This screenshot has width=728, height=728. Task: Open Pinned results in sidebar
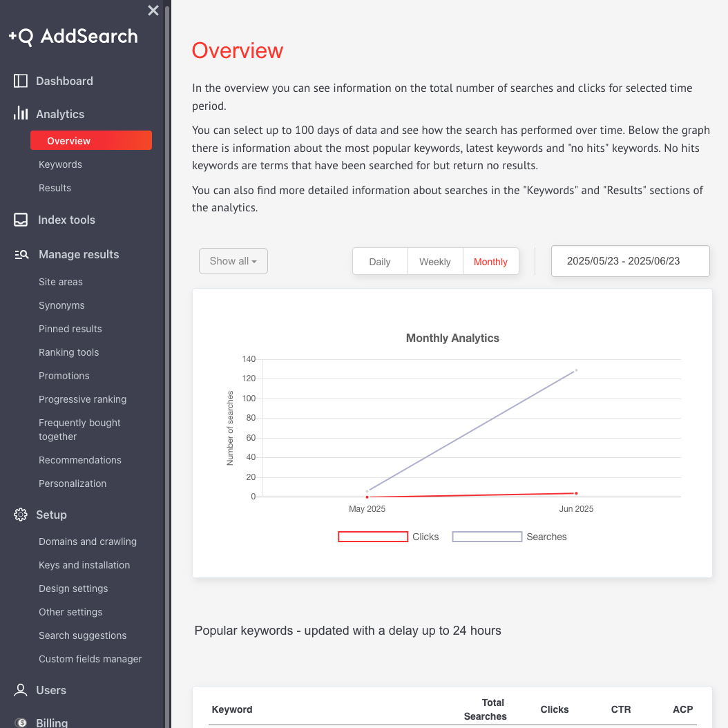(70, 329)
